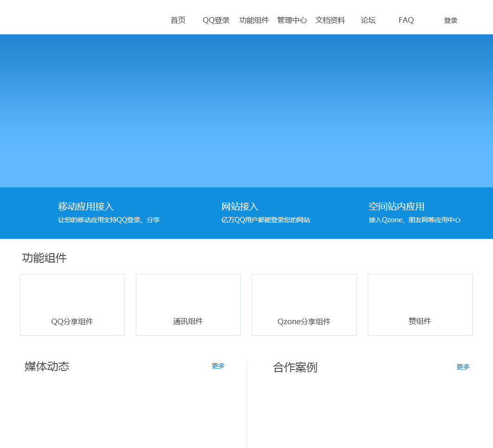Open the 网站接入 heading
Screen dimensions: 493x448
240,206
